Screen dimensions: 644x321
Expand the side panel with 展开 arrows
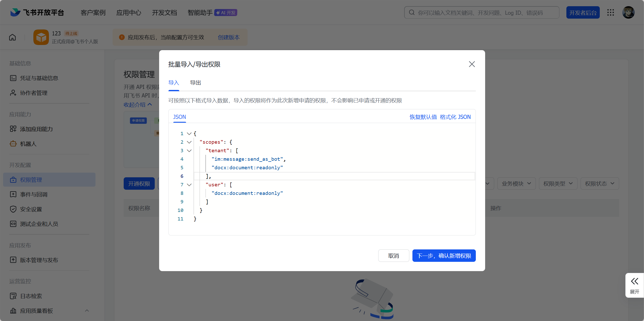click(634, 285)
